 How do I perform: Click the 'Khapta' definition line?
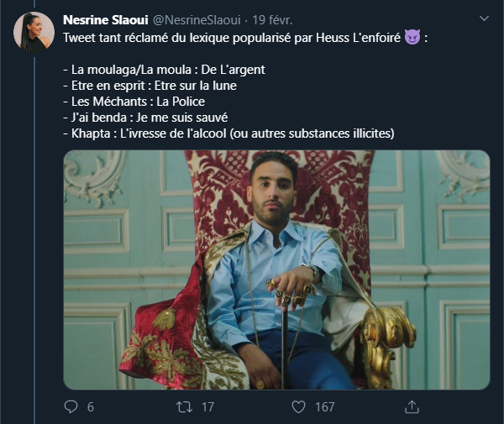point(228,133)
